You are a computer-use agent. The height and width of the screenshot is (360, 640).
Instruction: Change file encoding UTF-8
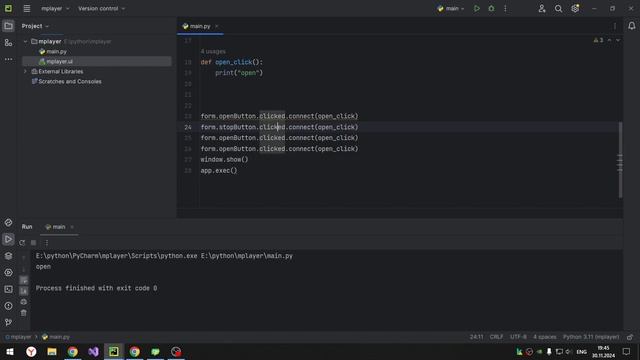tap(518, 337)
